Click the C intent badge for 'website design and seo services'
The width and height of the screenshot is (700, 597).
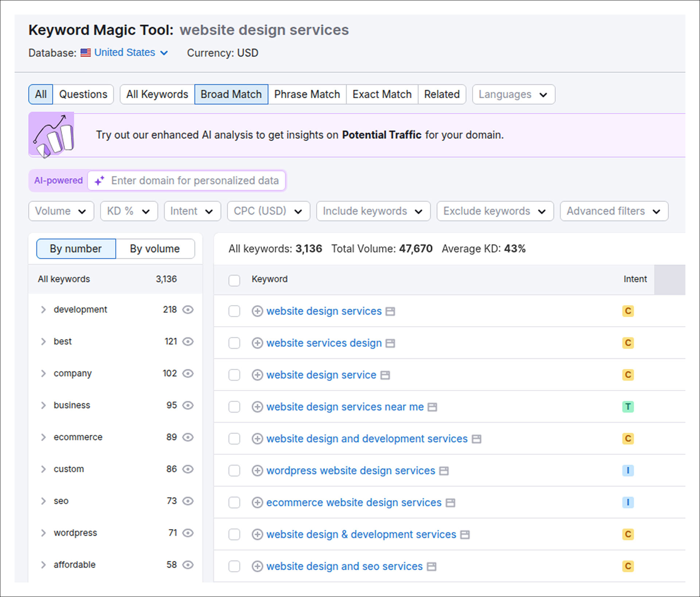pos(628,566)
